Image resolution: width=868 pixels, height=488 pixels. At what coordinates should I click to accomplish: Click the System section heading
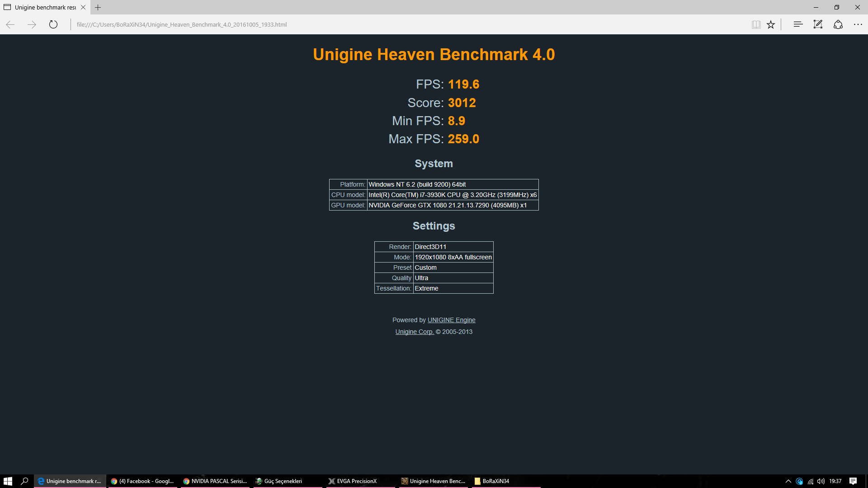(434, 164)
